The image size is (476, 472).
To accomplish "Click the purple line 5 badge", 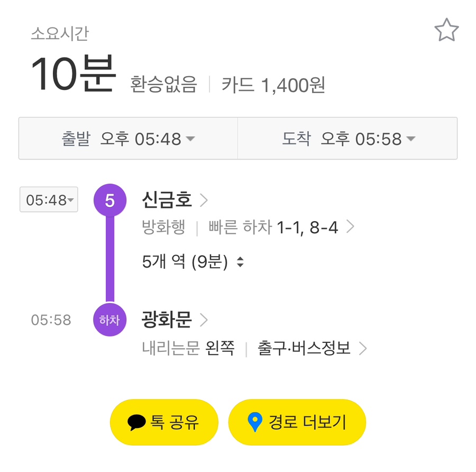I will (x=110, y=201).
